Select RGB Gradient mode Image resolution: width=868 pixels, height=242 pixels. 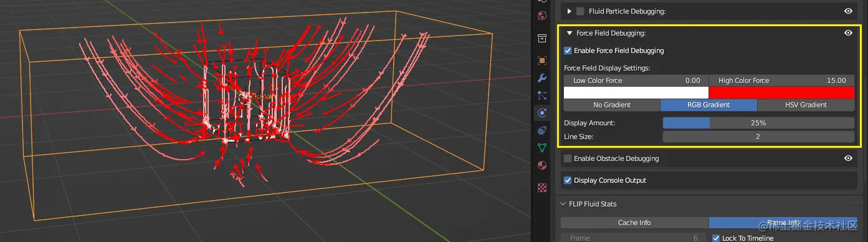708,105
